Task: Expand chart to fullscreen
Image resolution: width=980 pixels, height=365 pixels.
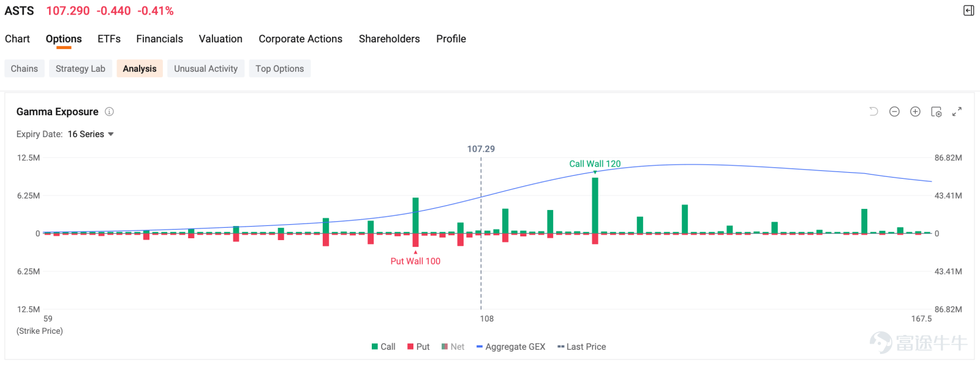Action: coord(957,111)
